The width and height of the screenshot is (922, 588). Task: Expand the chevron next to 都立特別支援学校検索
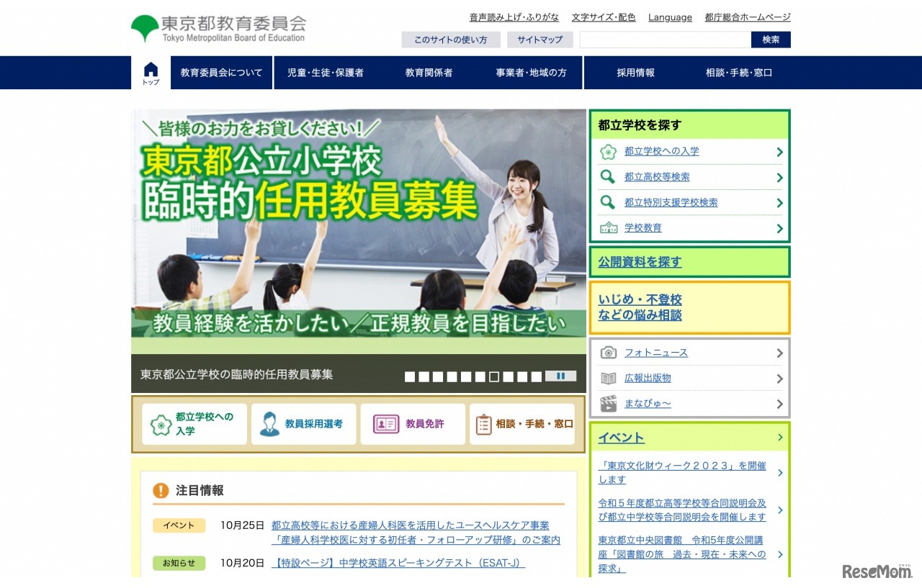point(779,202)
